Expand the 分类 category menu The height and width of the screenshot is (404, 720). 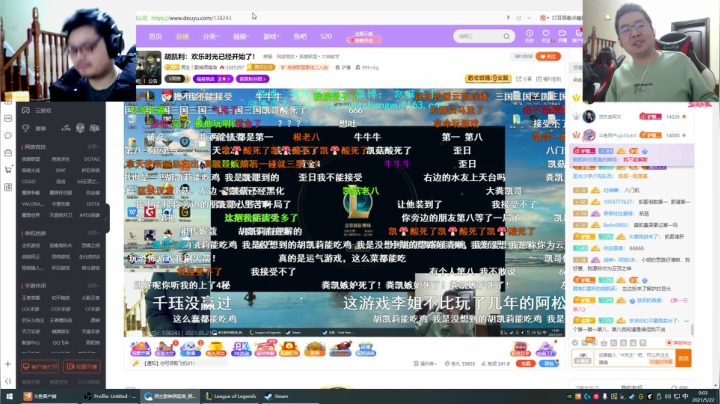[x=210, y=36]
